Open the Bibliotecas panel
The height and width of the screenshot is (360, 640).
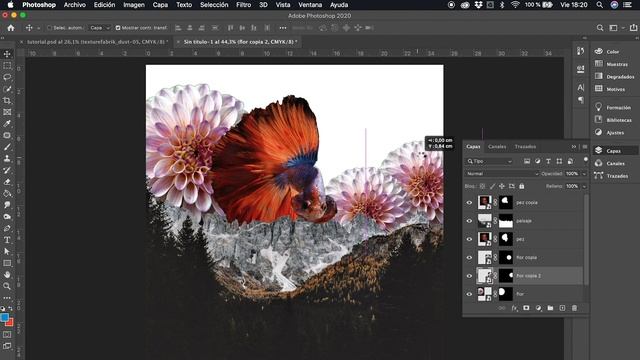click(619, 120)
